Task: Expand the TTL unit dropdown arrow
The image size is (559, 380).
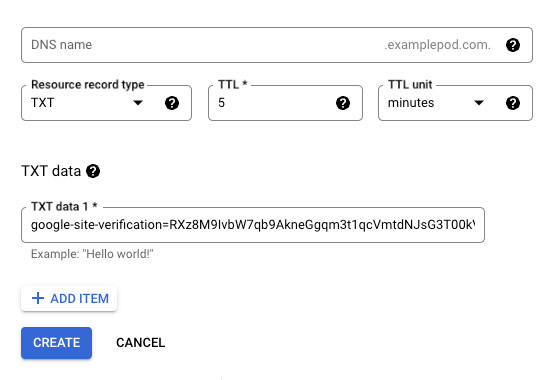Action: [x=479, y=103]
